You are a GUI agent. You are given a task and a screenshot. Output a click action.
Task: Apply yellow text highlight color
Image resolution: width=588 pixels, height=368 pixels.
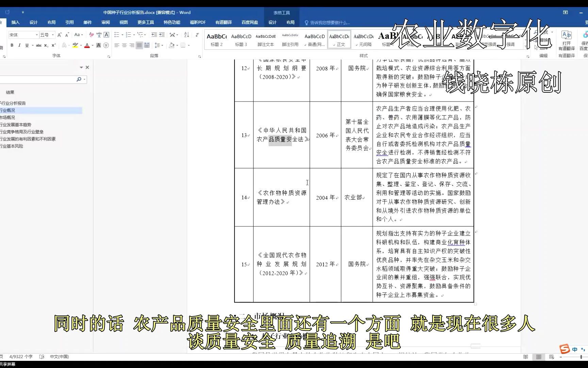click(75, 45)
